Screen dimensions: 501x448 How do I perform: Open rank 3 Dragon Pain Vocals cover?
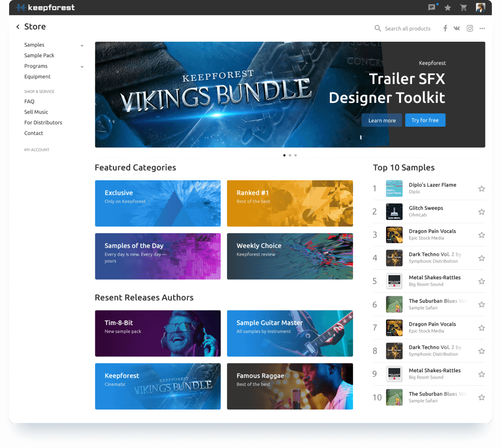394,235
